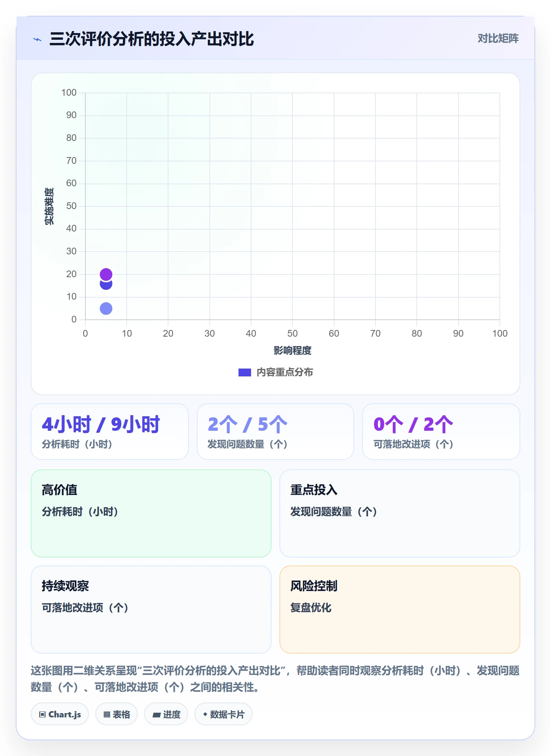
Task: Select the 2个 / 5个 stat card
Action: pos(275,432)
